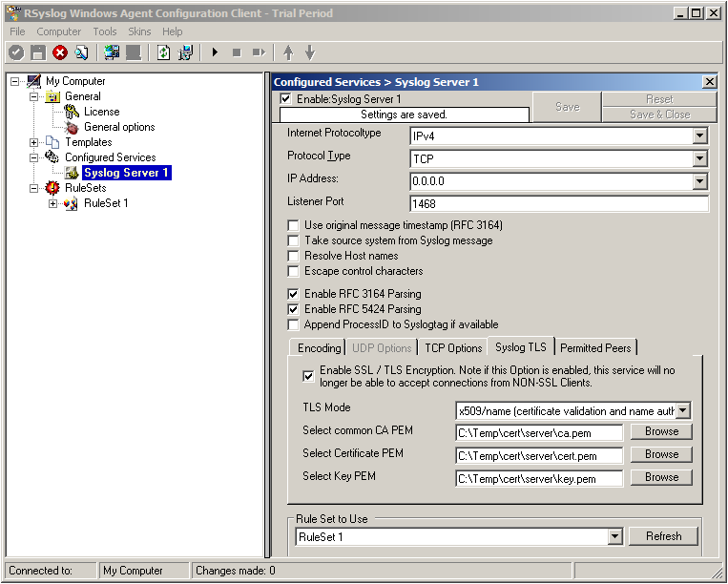Click the floppy disk save toolbar icon
Screen dimensions: 728x584
38,52
